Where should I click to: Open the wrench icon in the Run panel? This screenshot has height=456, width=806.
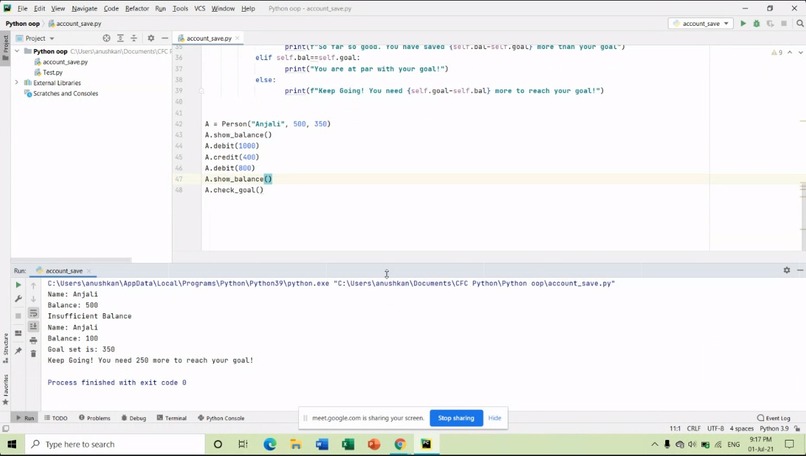(19, 299)
